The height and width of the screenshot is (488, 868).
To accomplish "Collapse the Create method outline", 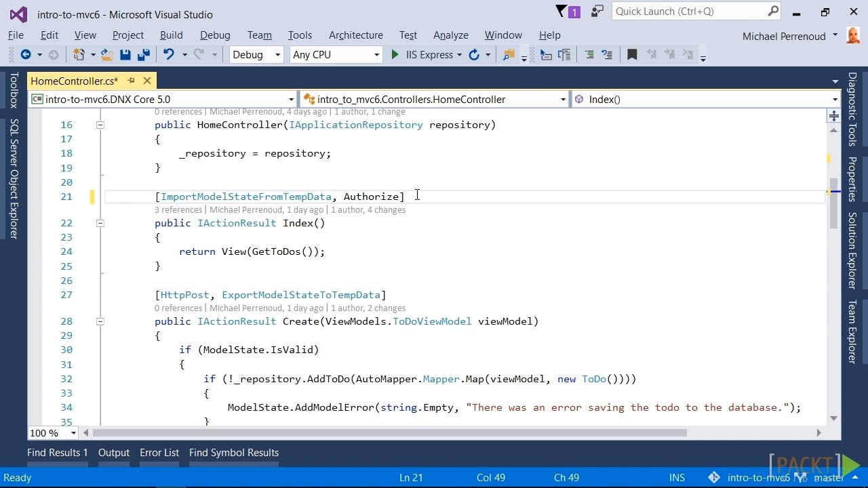I will click(100, 321).
